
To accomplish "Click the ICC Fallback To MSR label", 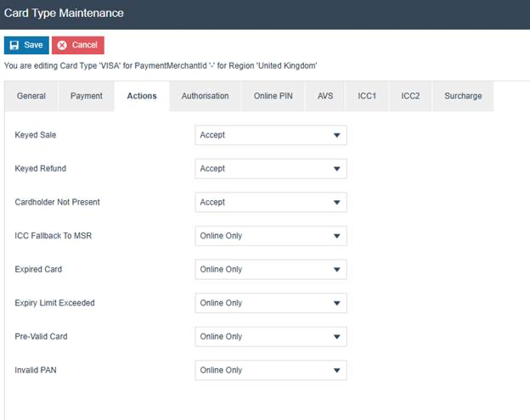I will point(53,236).
